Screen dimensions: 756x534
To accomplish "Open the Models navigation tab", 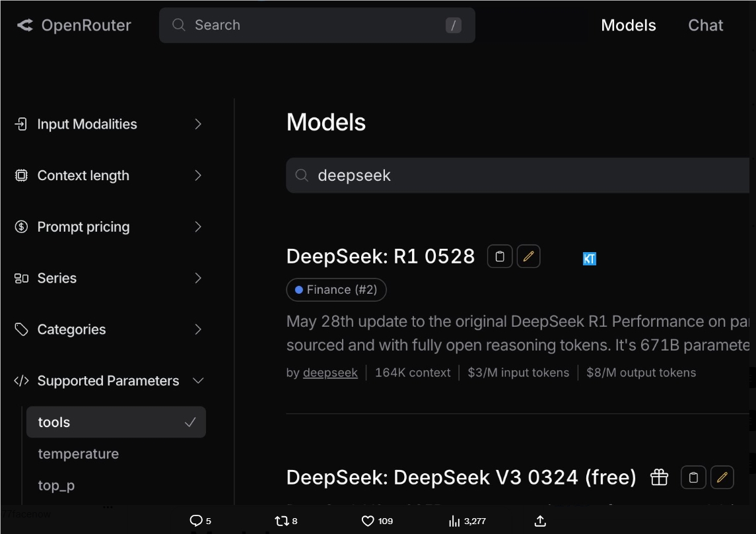I will click(628, 25).
